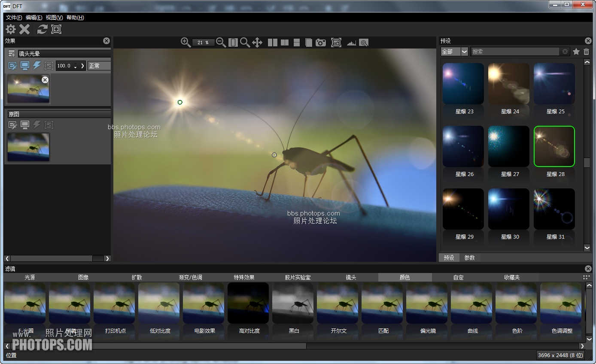Image resolution: width=596 pixels, height=364 pixels.
Task: Click the zoom percentage field 21 %
Action: pyautogui.click(x=203, y=42)
